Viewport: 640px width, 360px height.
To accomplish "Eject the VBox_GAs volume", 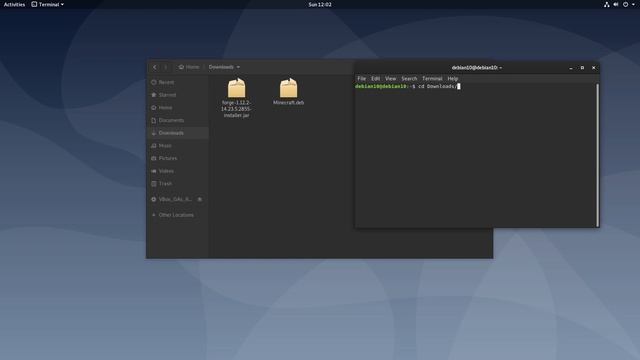I will click(x=200, y=199).
